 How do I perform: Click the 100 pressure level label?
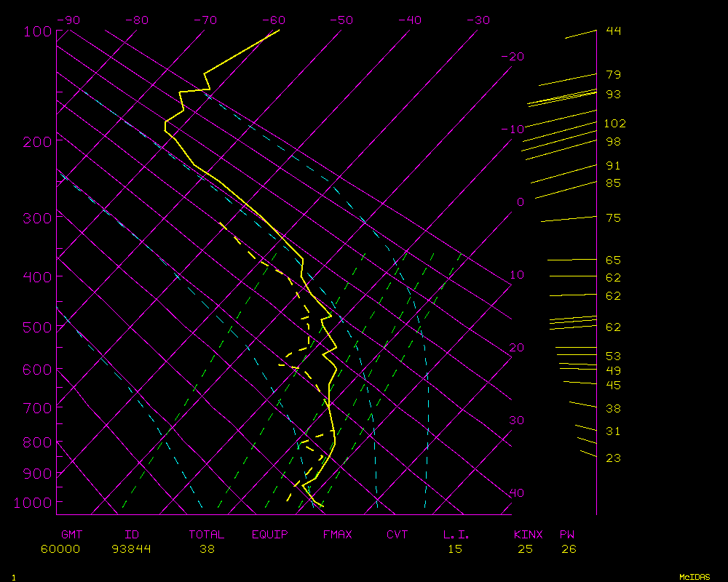[36, 31]
